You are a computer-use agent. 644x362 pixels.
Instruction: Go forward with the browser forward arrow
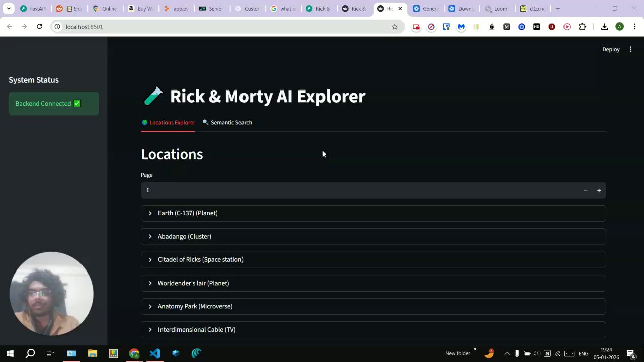(24, 26)
